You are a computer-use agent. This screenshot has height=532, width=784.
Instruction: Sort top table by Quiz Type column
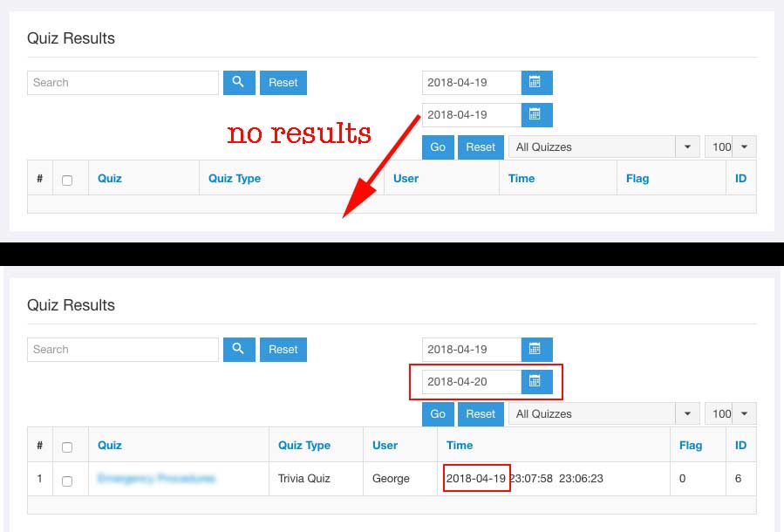point(235,179)
